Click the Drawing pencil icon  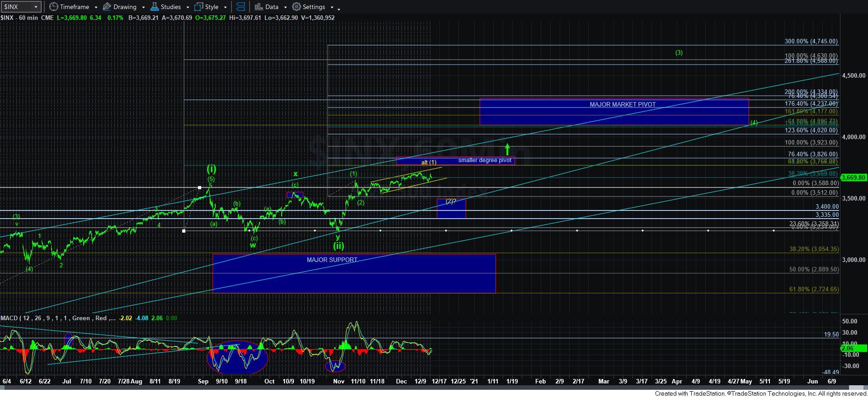pos(107,7)
